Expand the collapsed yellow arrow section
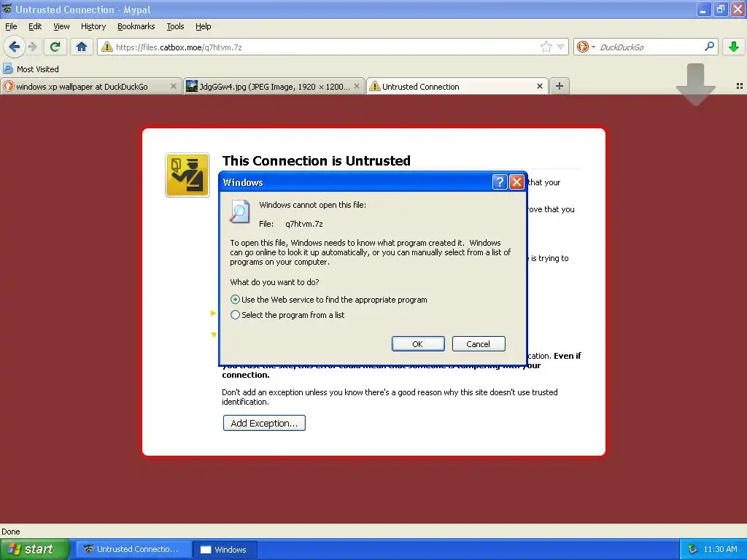 tap(213, 313)
